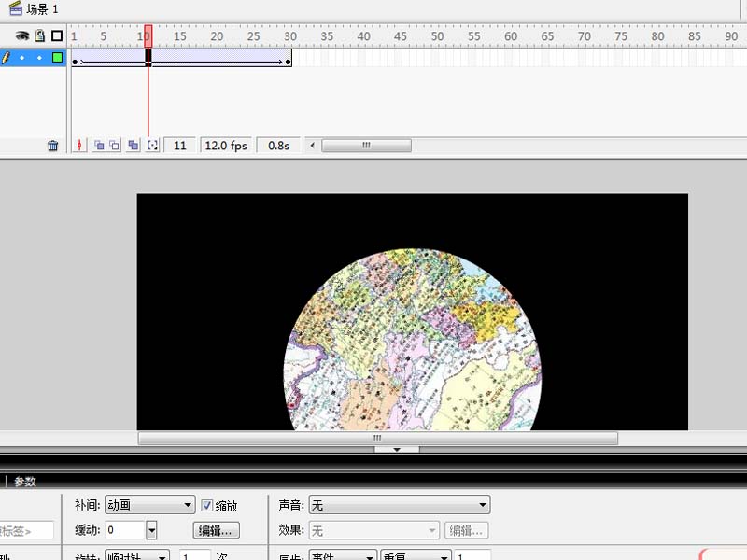Toggle outline view for all layers
This screenshot has height=560, width=747.
click(x=57, y=35)
